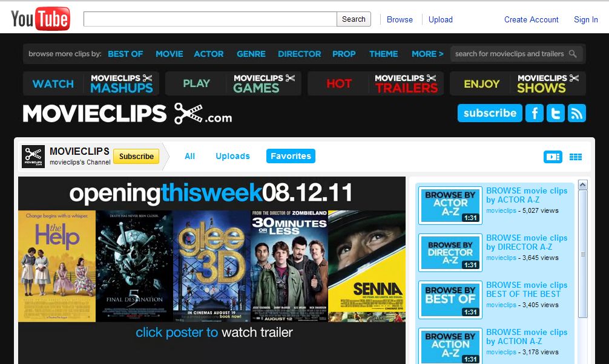The image size is (609, 364).
Task: Open Movieclips Facebook page icon
Action: [x=535, y=113]
